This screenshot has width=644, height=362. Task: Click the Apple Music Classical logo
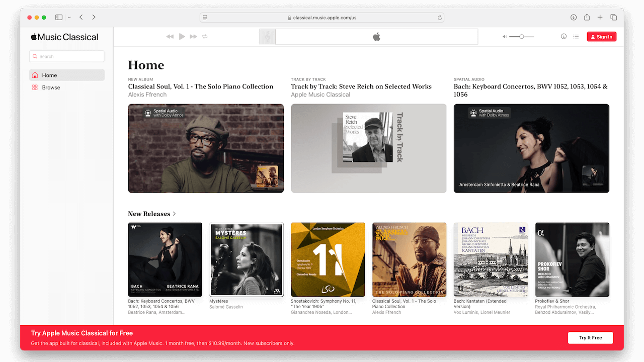(64, 37)
